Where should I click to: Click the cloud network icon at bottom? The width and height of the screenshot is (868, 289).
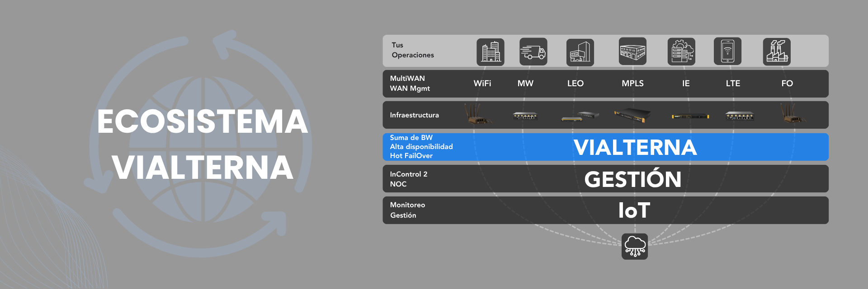tap(635, 247)
